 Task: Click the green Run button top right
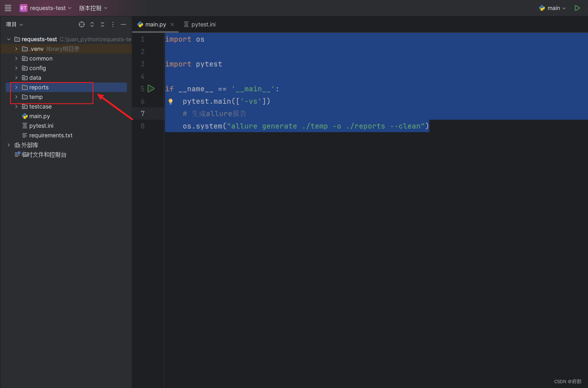pyautogui.click(x=577, y=8)
